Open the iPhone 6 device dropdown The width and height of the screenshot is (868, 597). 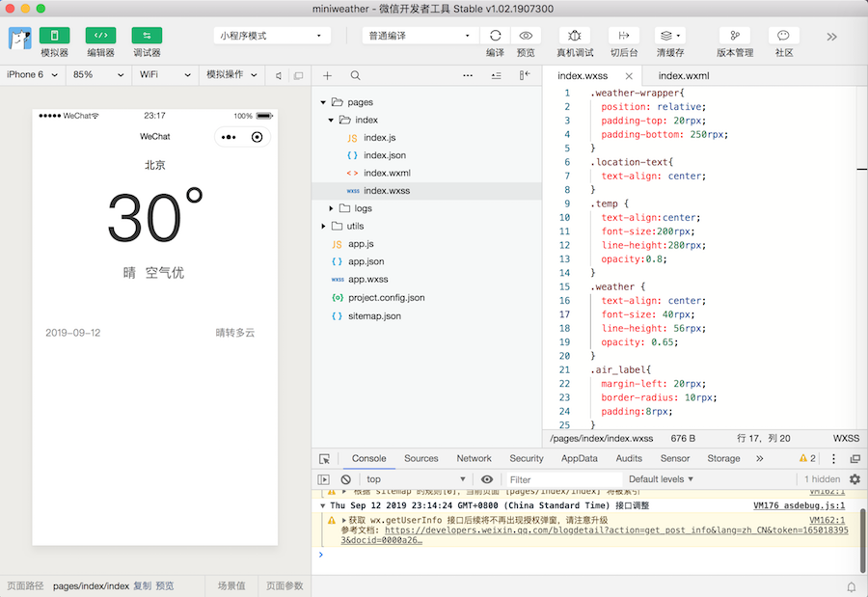pyautogui.click(x=32, y=75)
